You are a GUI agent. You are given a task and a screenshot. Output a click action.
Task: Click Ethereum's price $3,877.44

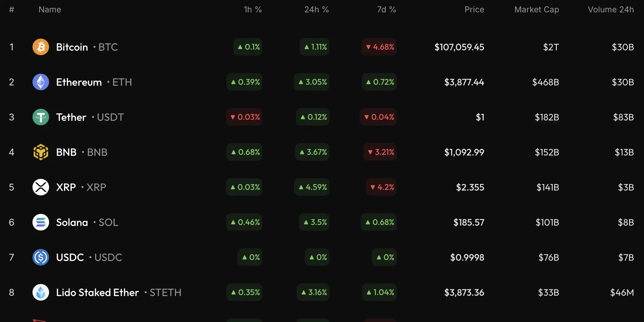pyautogui.click(x=464, y=82)
